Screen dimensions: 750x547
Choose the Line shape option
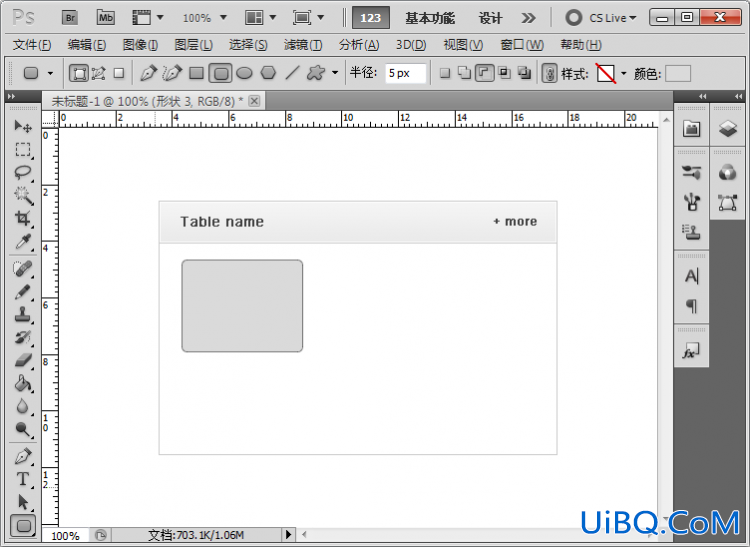pyautogui.click(x=292, y=74)
